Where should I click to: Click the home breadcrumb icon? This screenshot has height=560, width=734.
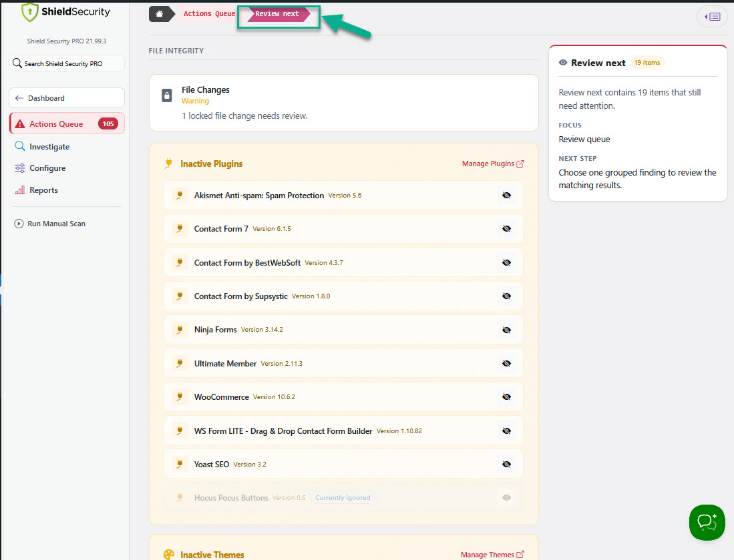coord(160,14)
